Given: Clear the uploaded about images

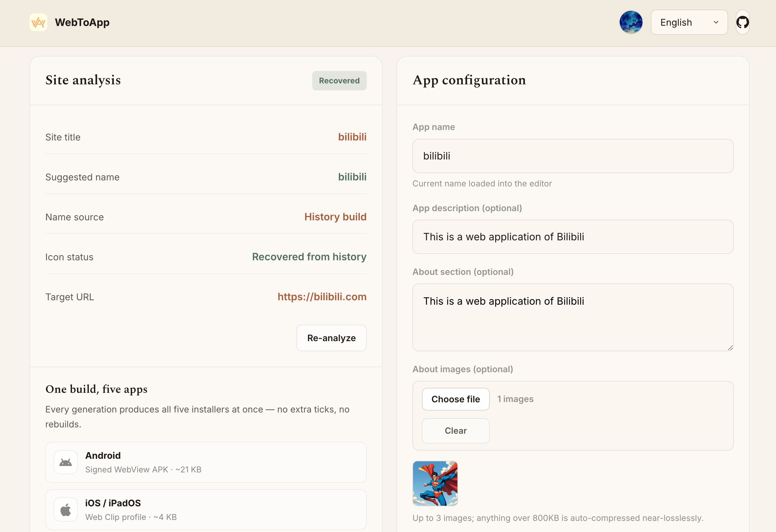Looking at the screenshot, I should (456, 431).
